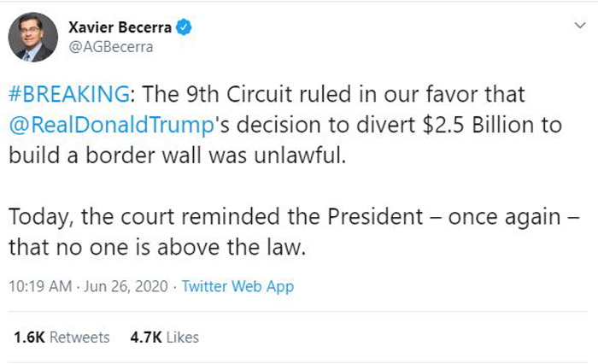Click the 10:19 AM time stamp

[41, 286]
